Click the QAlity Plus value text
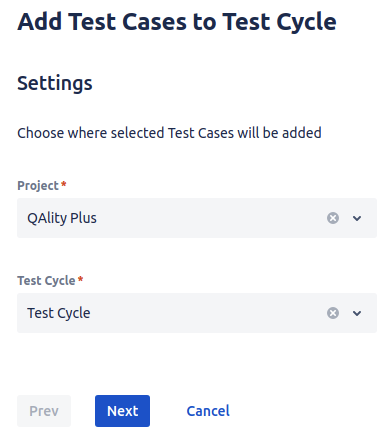This screenshot has height=443, width=391. (x=62, y=218)
